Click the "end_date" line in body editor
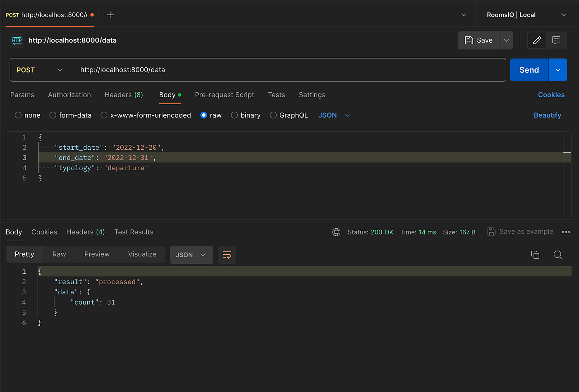 point(105,158)
